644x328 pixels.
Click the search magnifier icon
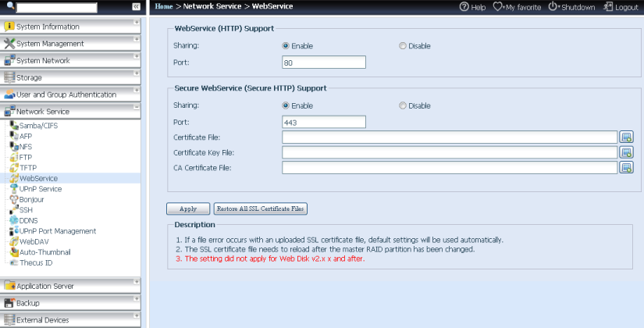coord(11,5)
